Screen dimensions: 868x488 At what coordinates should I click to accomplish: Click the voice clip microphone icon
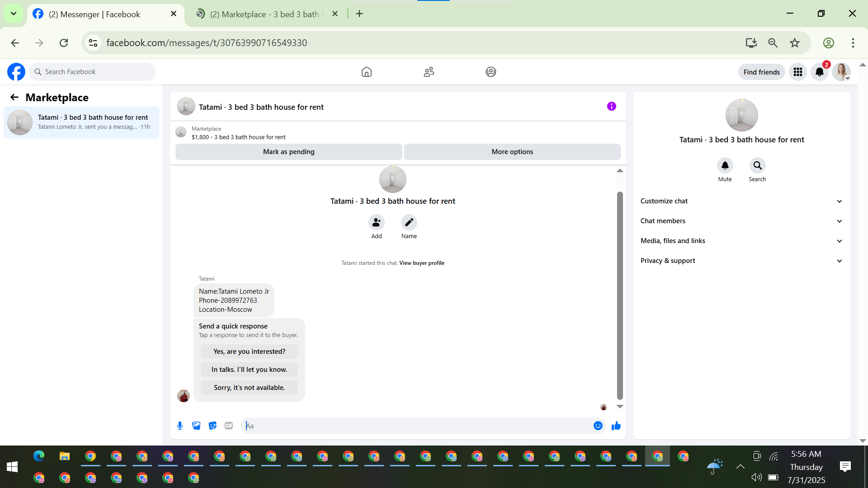click(180, 426)
